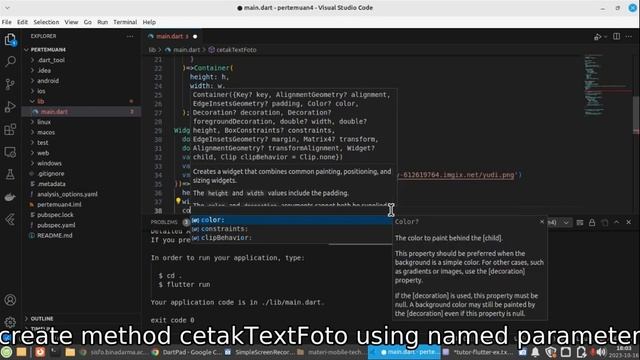Expand the .idea folder
Image resolution: width=640 pixels, height=360 pixels.
(x=81, y=70)
